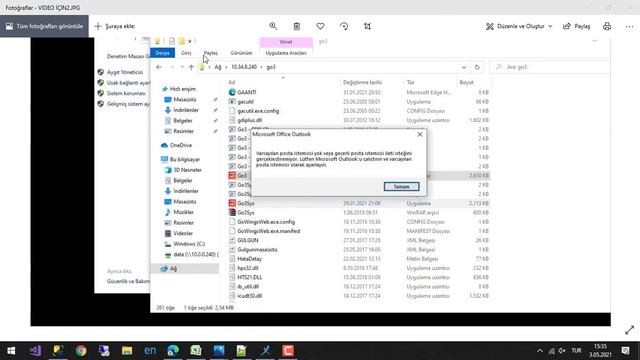
Task: Open File Explorer folder icon in taskbar
Action: (x=127, y=351)
